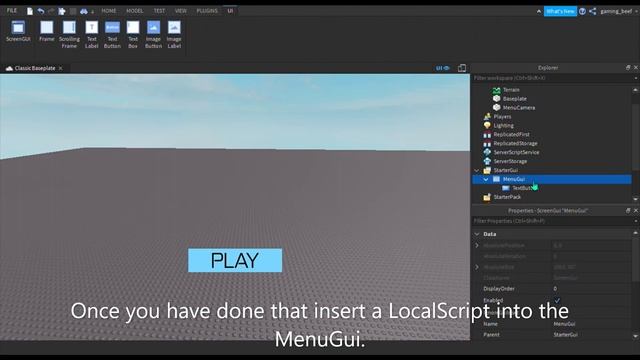Collapse the ribbon with the up caret
640x360 pixels.
coord(539,11)
